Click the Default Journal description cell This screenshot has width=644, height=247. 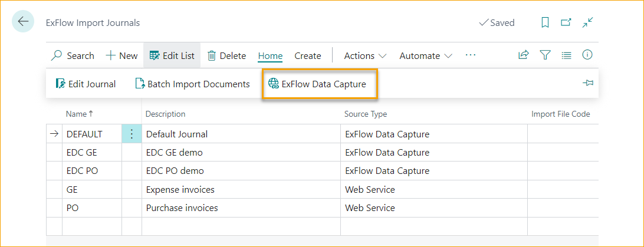coord(241,134)
